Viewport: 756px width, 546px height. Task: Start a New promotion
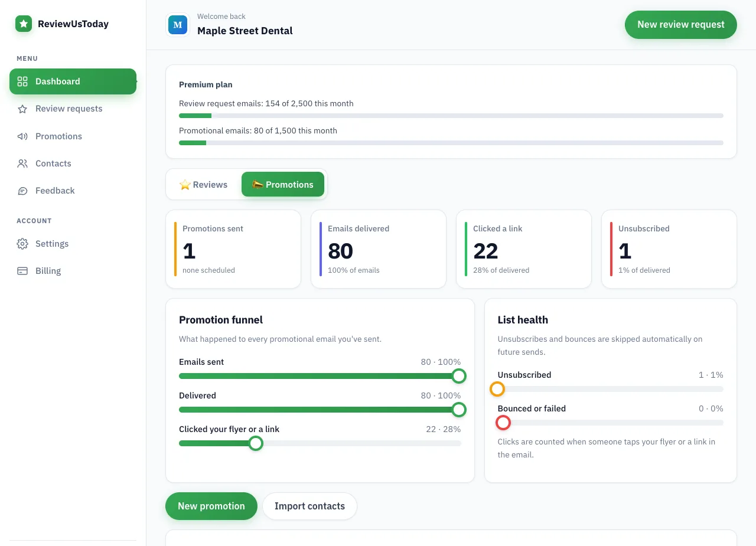211,506
